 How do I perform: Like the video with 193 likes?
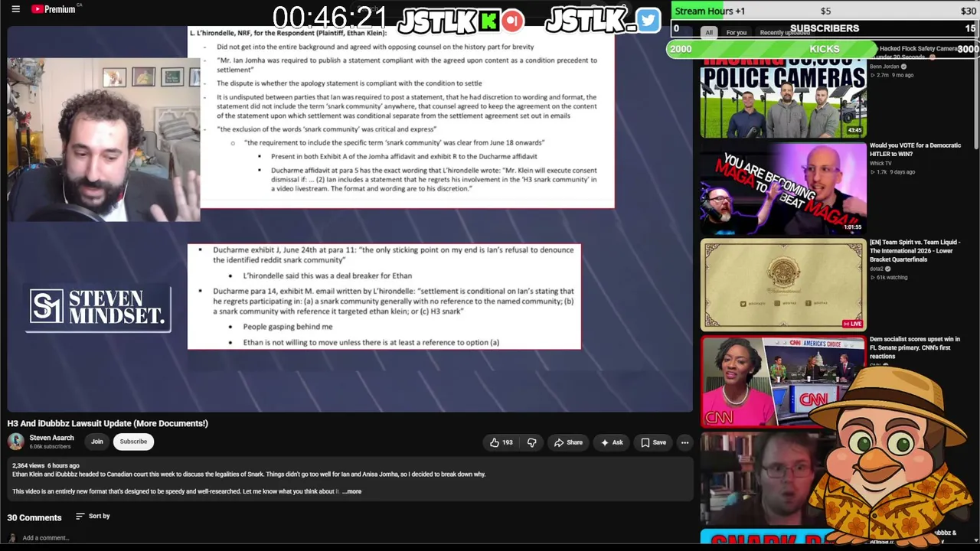click(x=501, y=442)
